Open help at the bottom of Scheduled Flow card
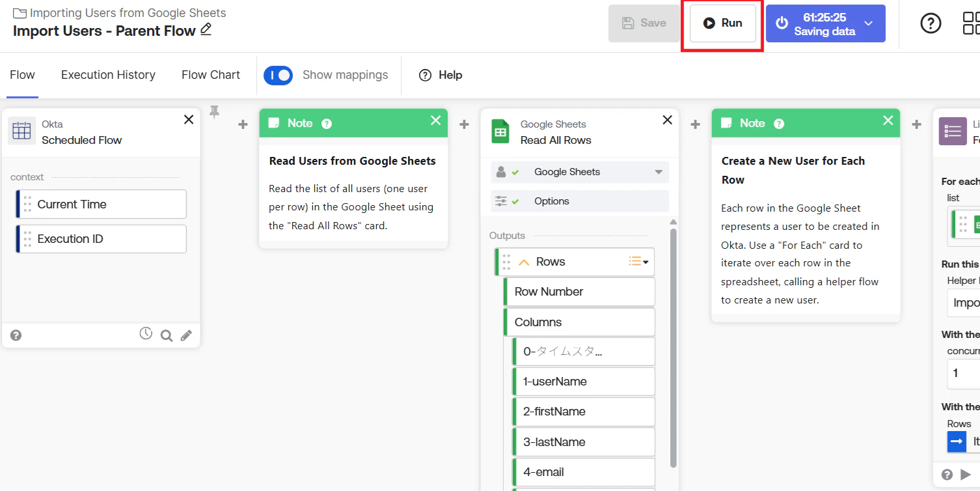Viewport: 980px width, 491px height. point(16,335)
